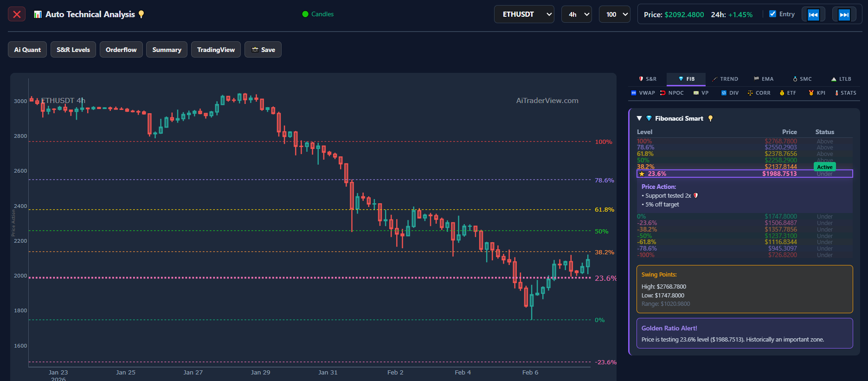Change the 4h timeframe dropdown
This screenshot has width=868, height=381.
576,14
